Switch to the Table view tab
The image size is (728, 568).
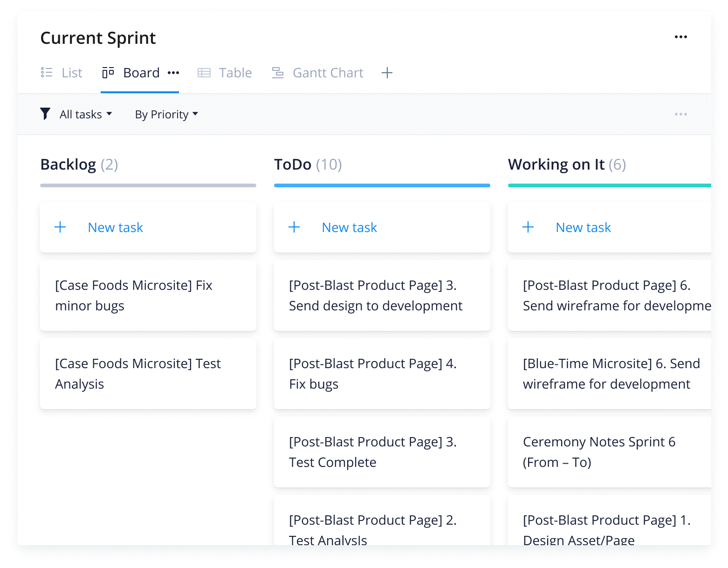tap(225, 73)
